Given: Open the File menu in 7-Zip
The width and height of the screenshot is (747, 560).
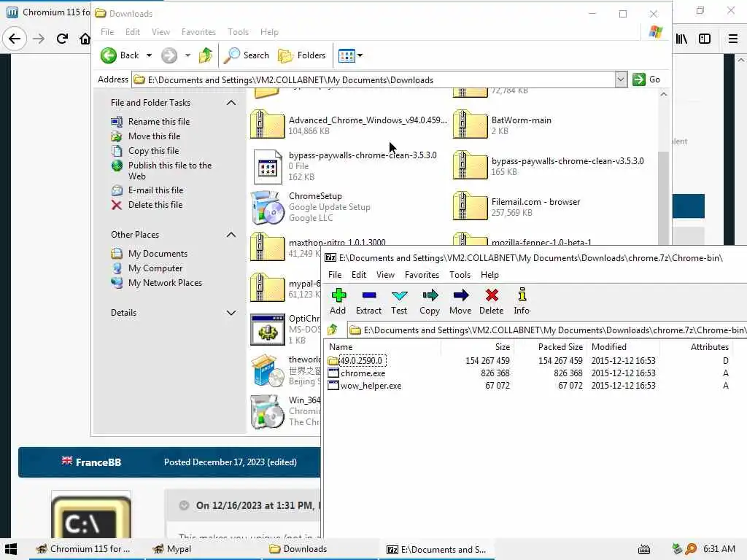Looking at the screenshot, I should point(335,275).
